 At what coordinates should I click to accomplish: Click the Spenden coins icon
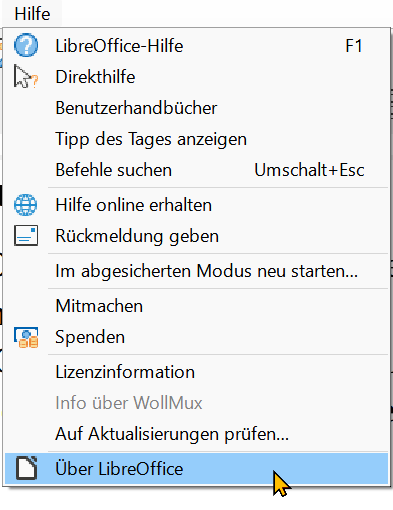(x=26, y=337)
